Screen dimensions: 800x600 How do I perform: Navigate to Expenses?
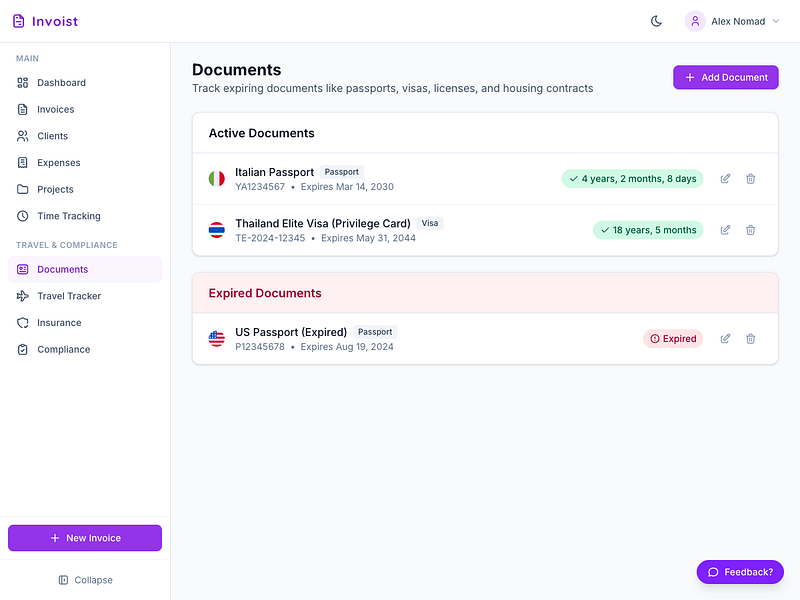(x=85, y=163)
